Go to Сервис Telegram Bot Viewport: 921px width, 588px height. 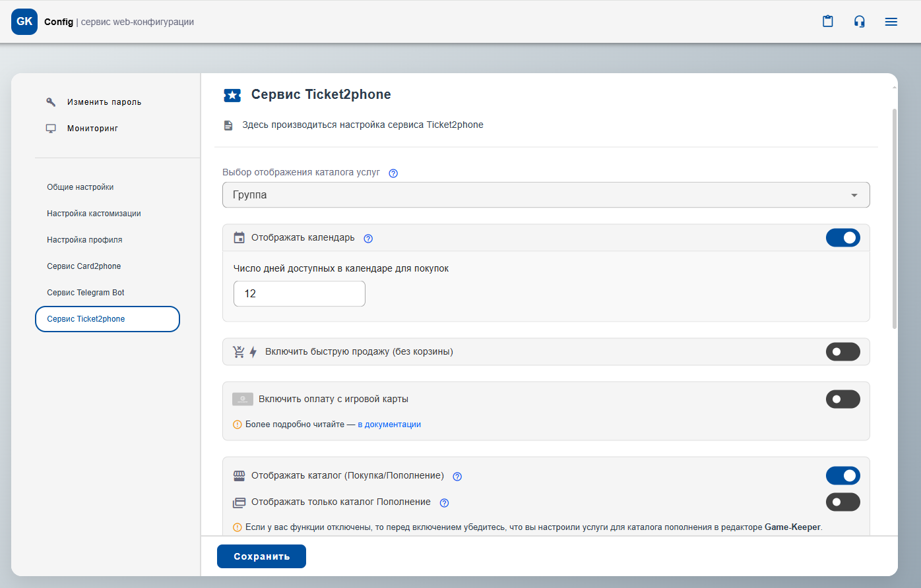point(86,293)
